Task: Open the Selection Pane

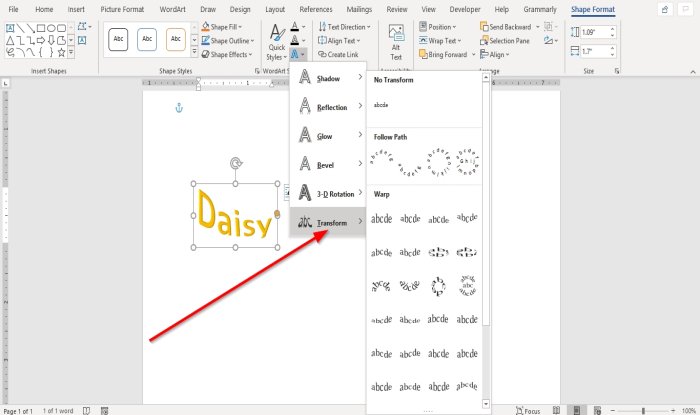Action: pos(504,41)
